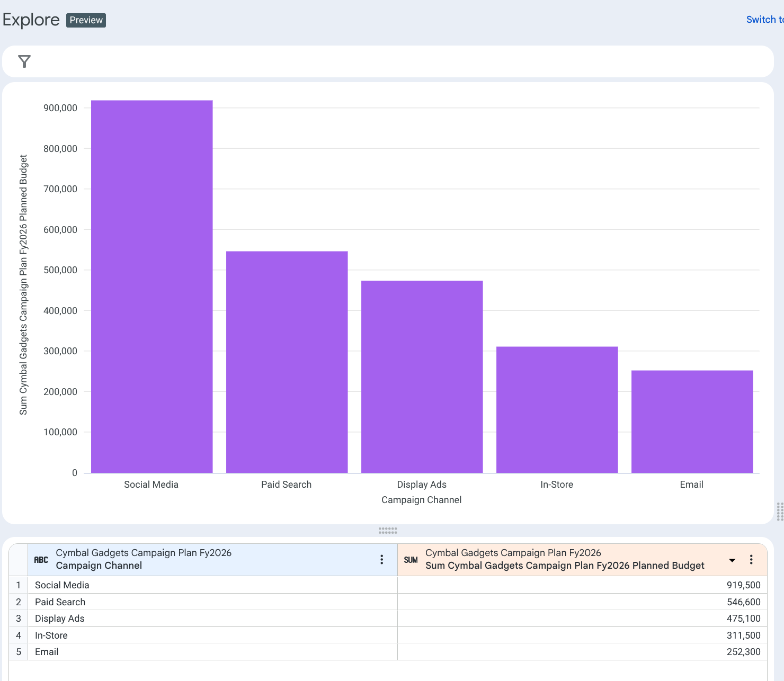Click the drag handle on the chart's right edge

point(779,513)
